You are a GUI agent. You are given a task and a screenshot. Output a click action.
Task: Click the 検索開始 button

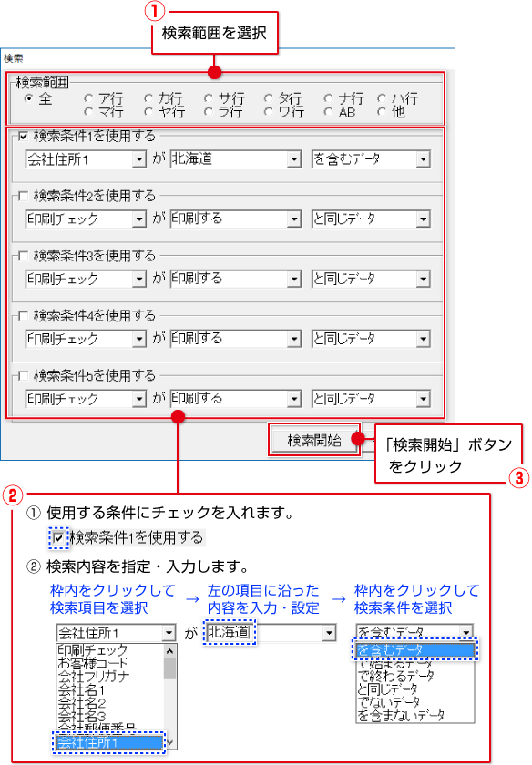pyautogui.click(x=314, y=441)
